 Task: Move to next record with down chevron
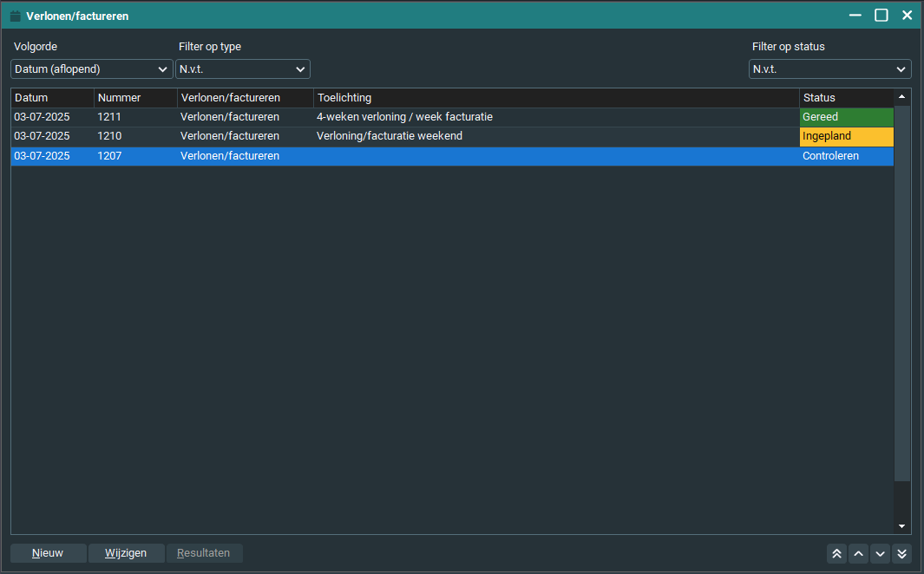(x=880, y=553)
